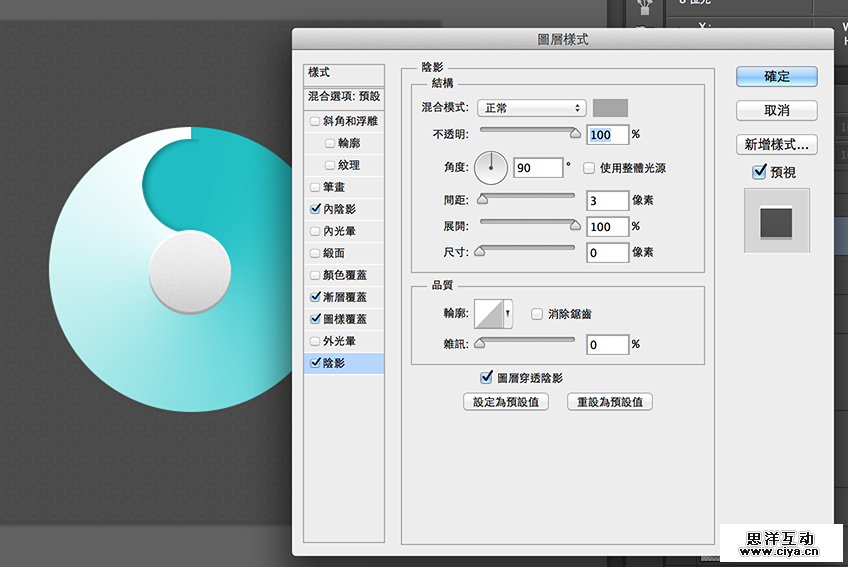Click the 確定 button
Viewport: 848px width, 567px height.
click(777, 77)
